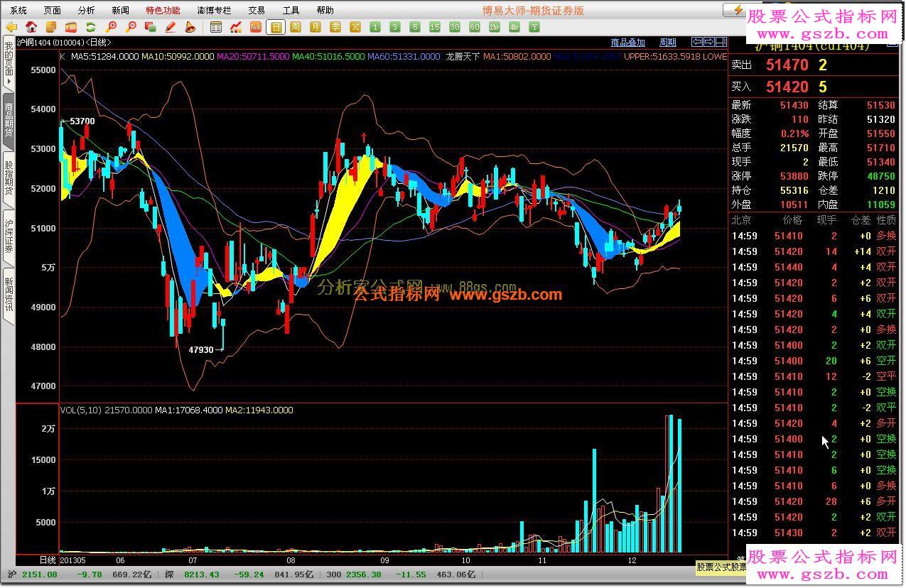Open the 新闻 menu

click(120, 10)
